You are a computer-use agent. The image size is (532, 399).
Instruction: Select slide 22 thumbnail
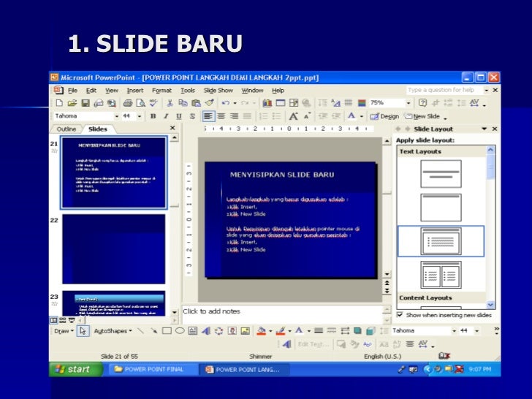click(x=114, y=248)
